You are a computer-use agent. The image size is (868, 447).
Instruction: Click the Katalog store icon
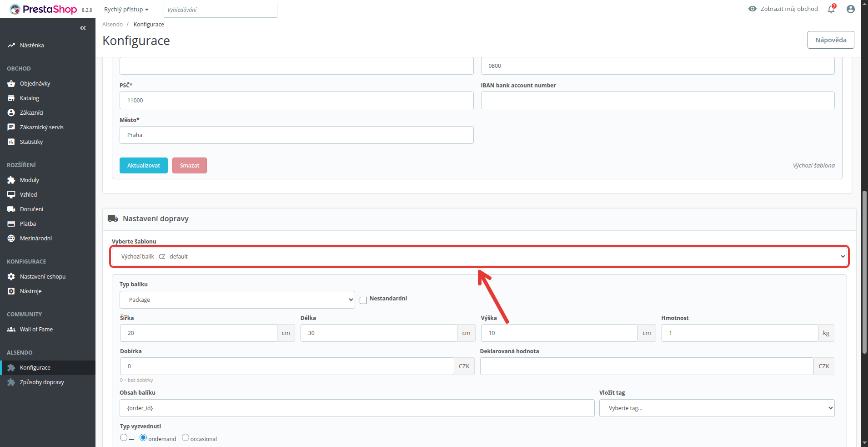[11, 98]
